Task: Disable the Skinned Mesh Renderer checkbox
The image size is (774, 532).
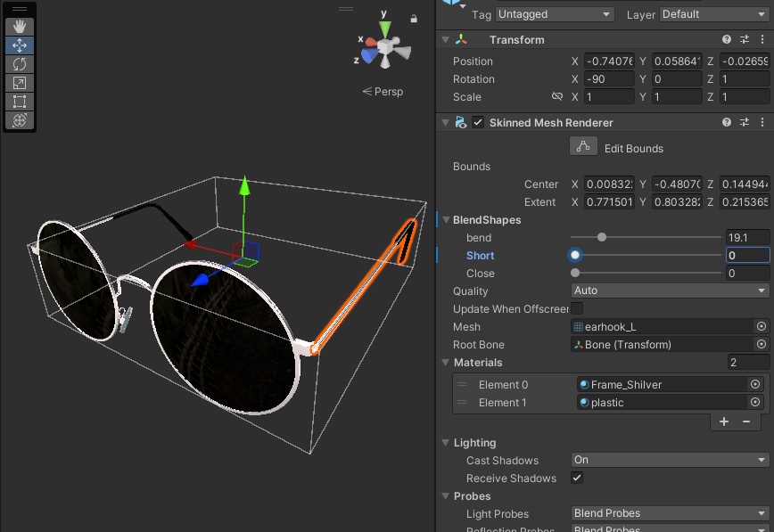Action: coord(478,123)
